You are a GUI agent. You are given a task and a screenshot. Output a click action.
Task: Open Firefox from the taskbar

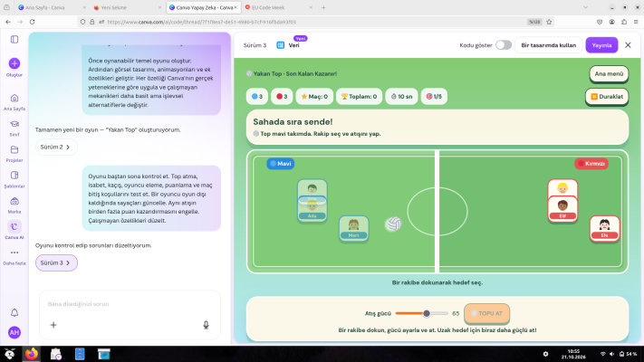coord(32,354)
